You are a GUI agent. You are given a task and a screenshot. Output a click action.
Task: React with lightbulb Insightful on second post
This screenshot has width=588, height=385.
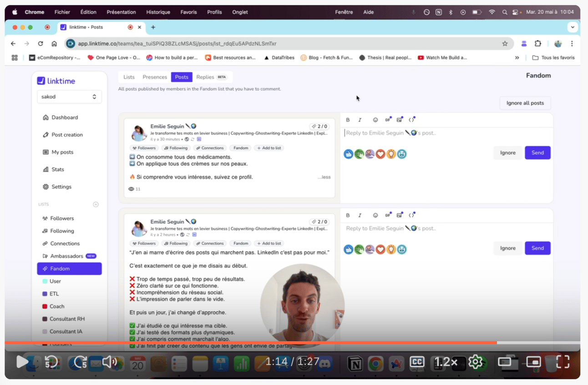pyautogui.click(x=391, y=249)
